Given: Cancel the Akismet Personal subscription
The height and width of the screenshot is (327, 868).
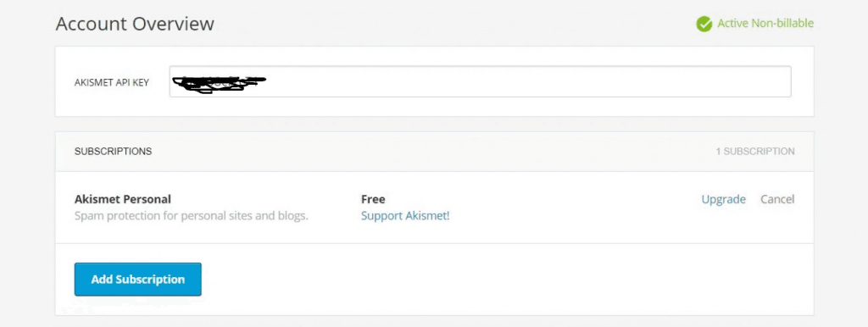Looking at the screenshot, I should coord(777,199).
